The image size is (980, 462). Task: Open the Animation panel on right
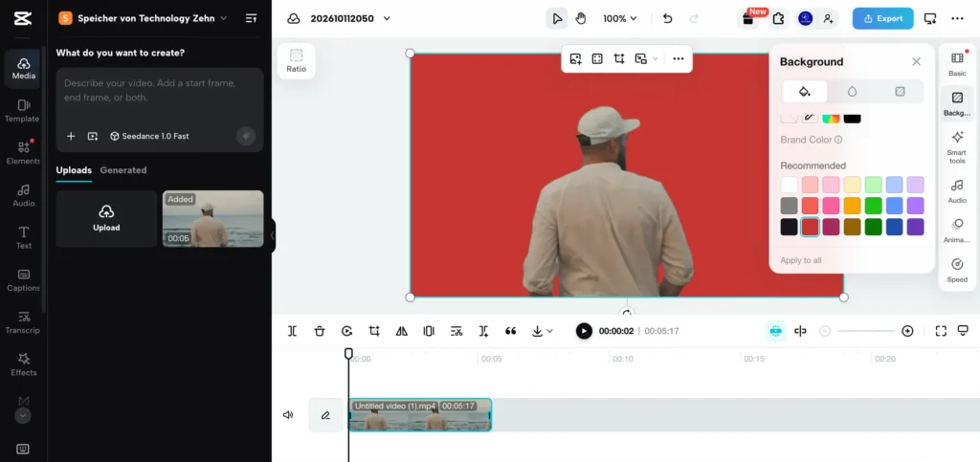pos(957,231)
